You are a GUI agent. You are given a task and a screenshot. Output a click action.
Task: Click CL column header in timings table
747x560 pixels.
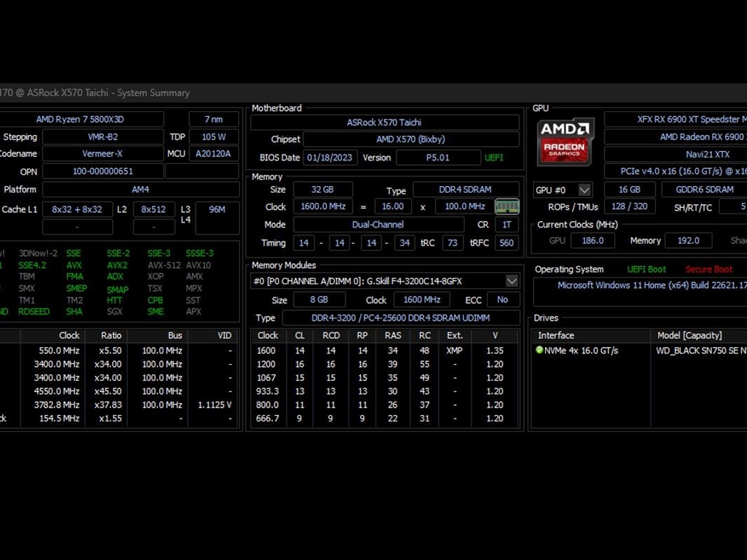click(300, 335)
